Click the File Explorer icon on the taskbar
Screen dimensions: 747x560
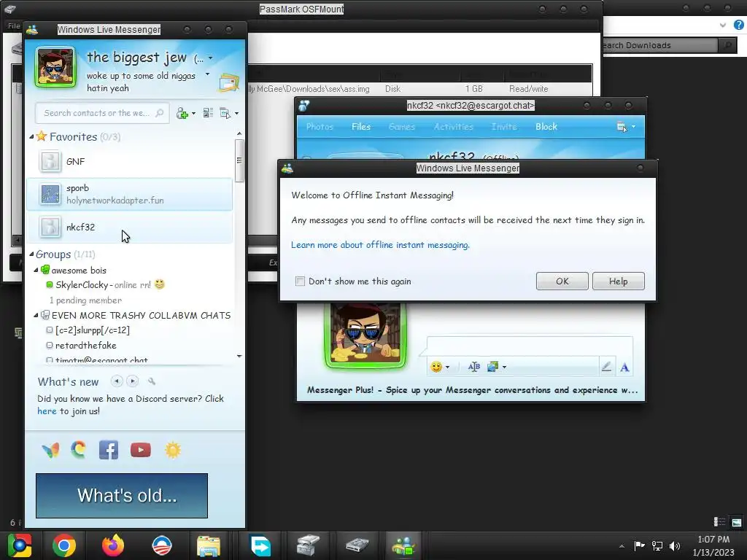[208, 545]
